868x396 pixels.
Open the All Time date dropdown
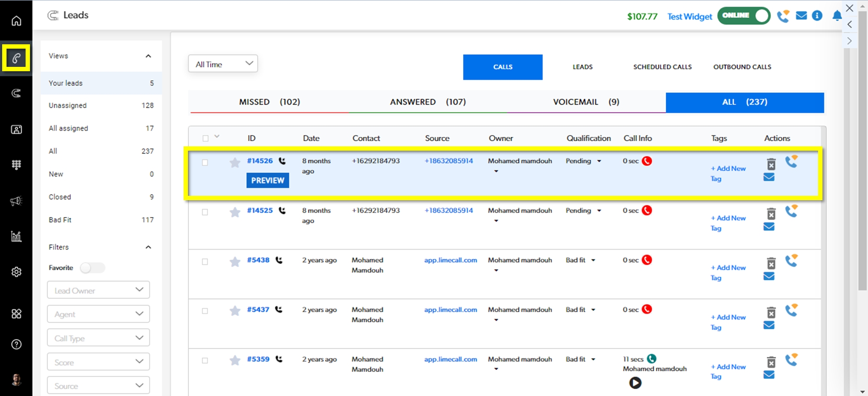[x=223, y=64]
